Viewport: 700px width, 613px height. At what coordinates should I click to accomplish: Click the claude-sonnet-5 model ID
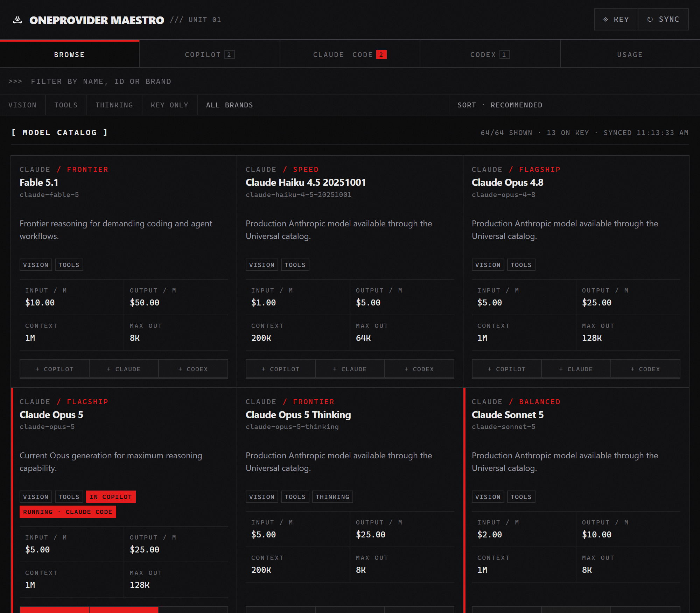click(x=503, y=427)
